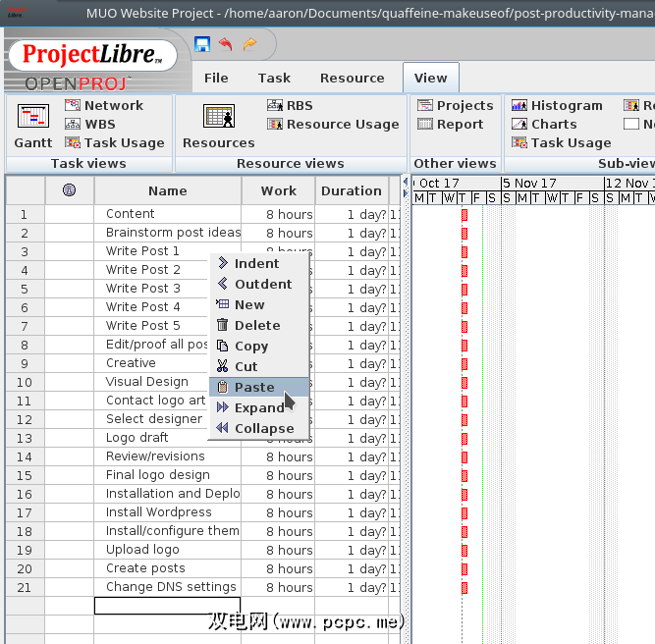This screenshot has height=644, width=655.
Task: Select the 'Change DNS settings' task
Action: click(171, 587)
